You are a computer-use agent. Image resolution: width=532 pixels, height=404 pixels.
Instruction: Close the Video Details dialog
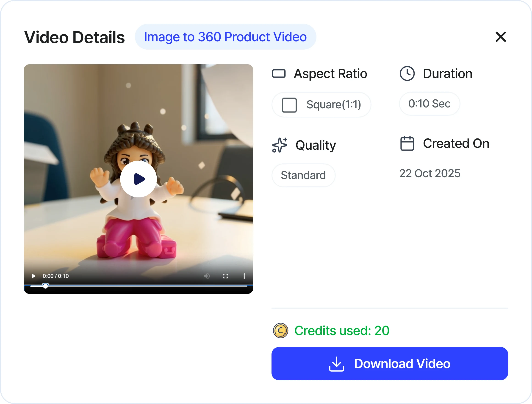click(x=501, y=37)
